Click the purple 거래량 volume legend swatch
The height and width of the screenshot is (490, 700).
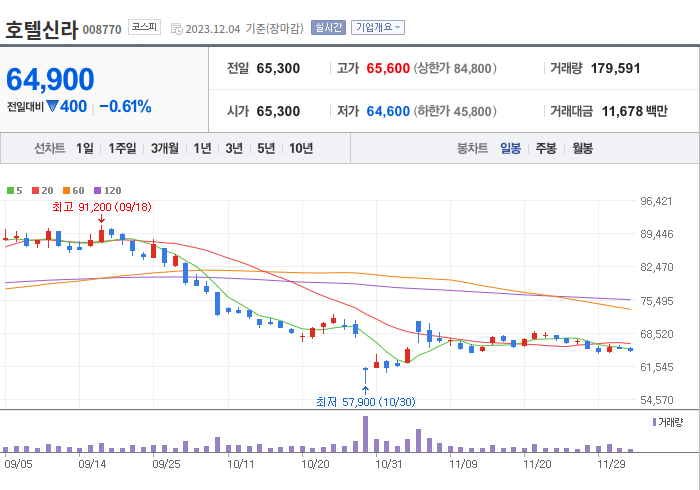654,422
